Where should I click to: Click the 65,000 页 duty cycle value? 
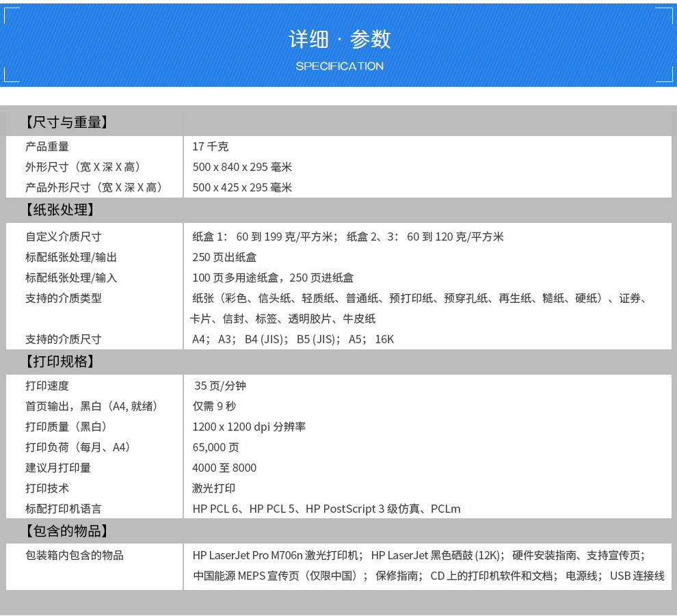coord(216,447)
